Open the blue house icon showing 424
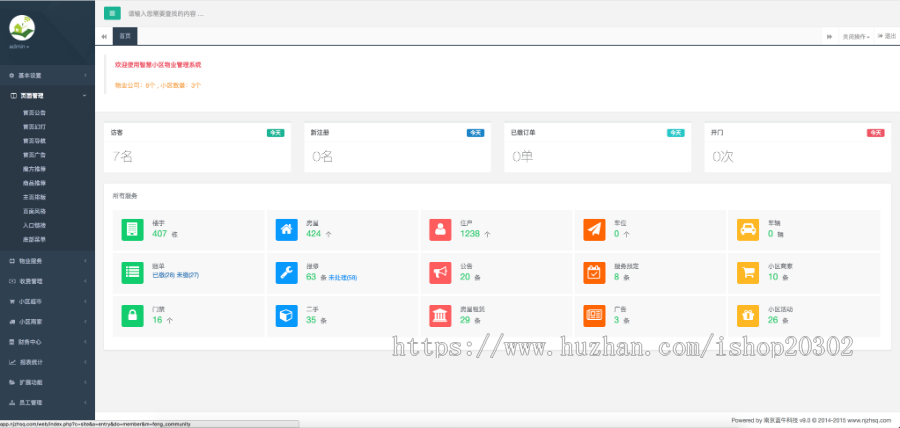The height and width of the screenshot is (428, 900). [286, 229]
